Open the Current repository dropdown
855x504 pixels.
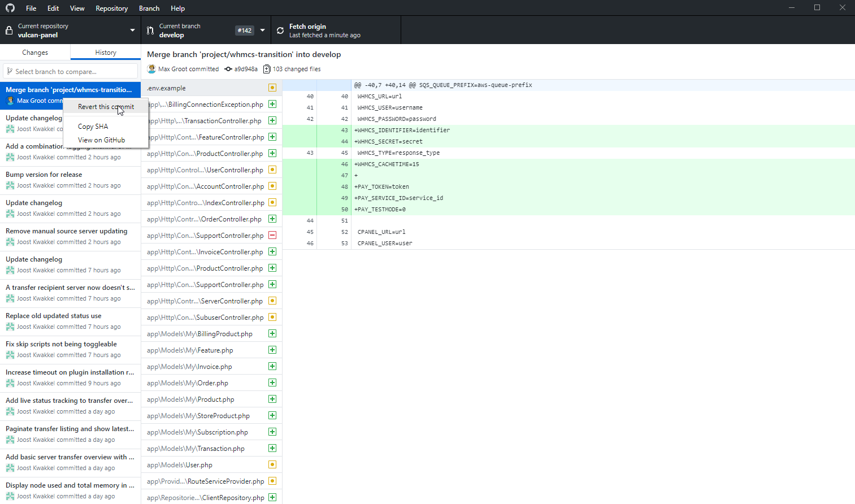tap(70, 31)
